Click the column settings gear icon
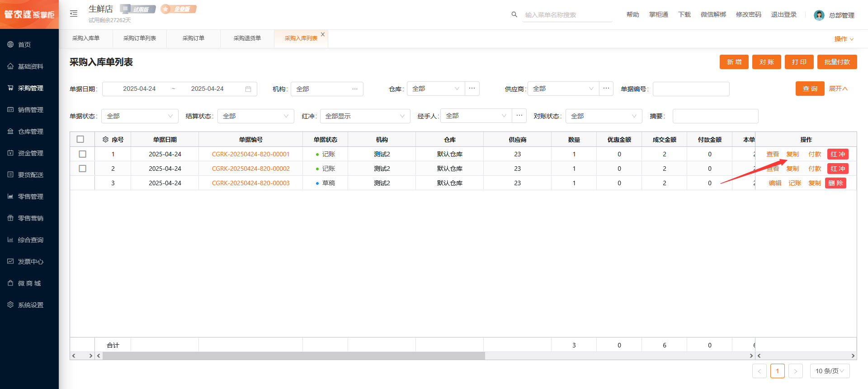868x389 pixels. tap(105, 140)
